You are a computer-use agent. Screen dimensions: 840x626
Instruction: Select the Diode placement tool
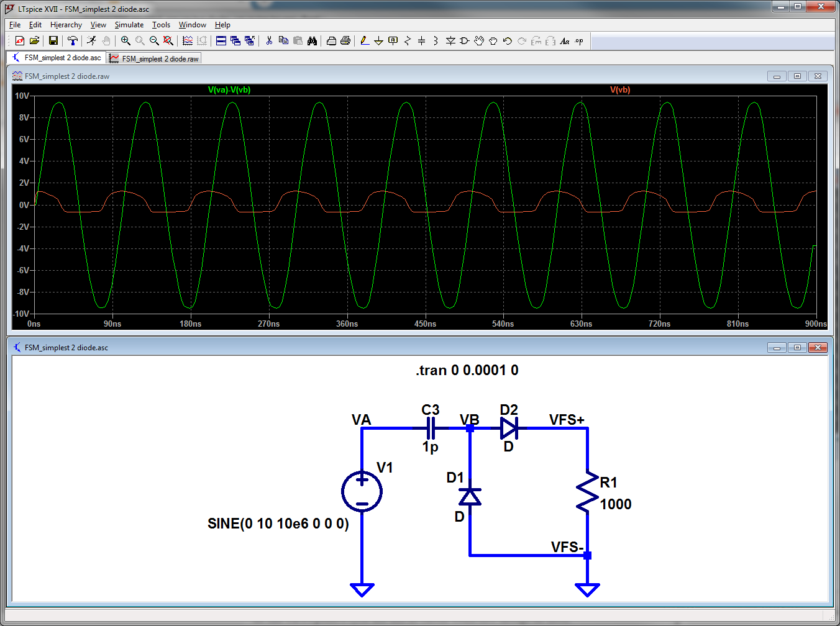(x=449, y=40)
